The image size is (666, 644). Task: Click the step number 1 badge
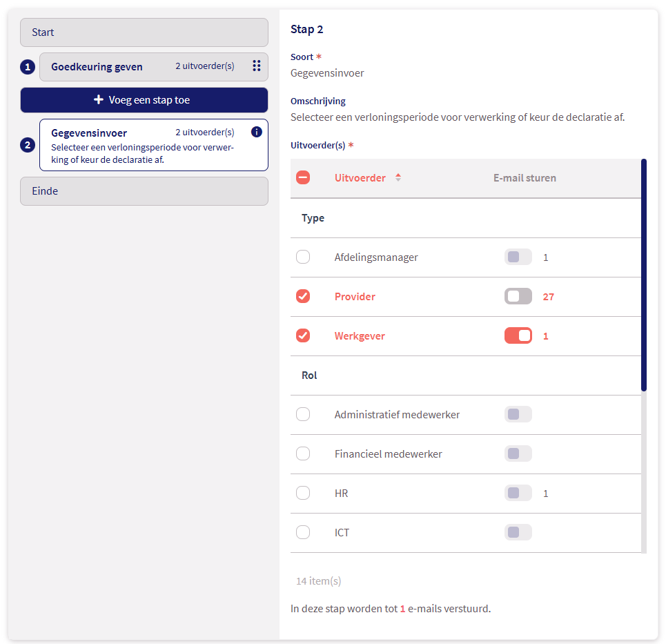click(27, 66)
